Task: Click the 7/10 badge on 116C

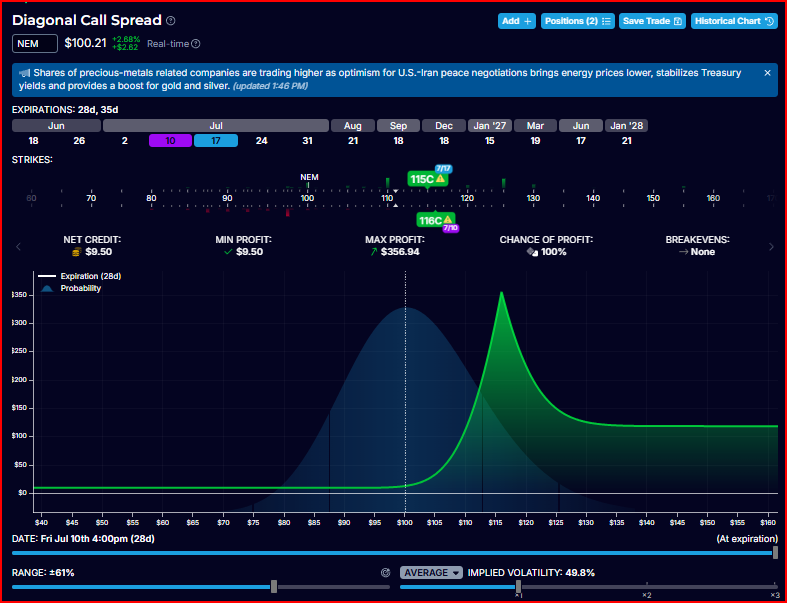Action: (450, 228)
